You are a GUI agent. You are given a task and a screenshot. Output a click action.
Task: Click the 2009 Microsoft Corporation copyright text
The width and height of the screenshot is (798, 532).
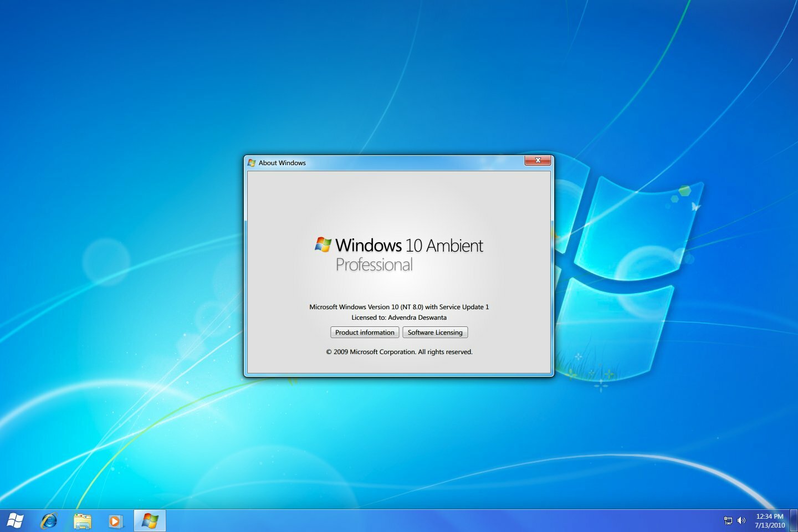399,352
